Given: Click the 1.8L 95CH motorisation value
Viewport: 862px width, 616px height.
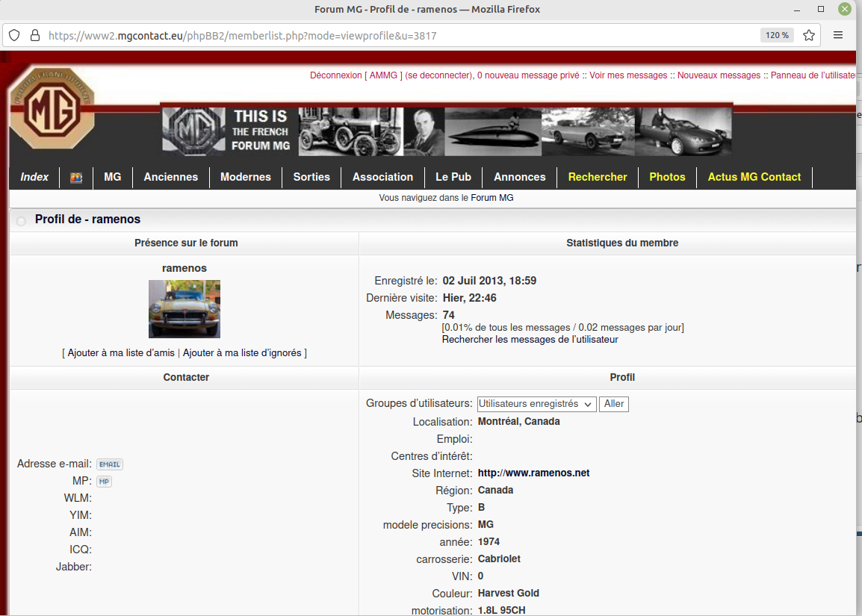Looking at the screenshot, I should click(x=501, y=610).
